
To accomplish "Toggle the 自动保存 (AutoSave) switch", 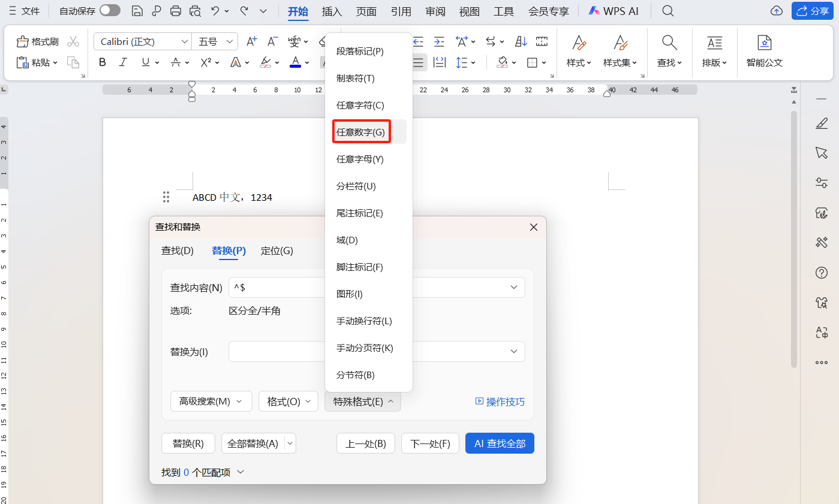I will 109,10.
